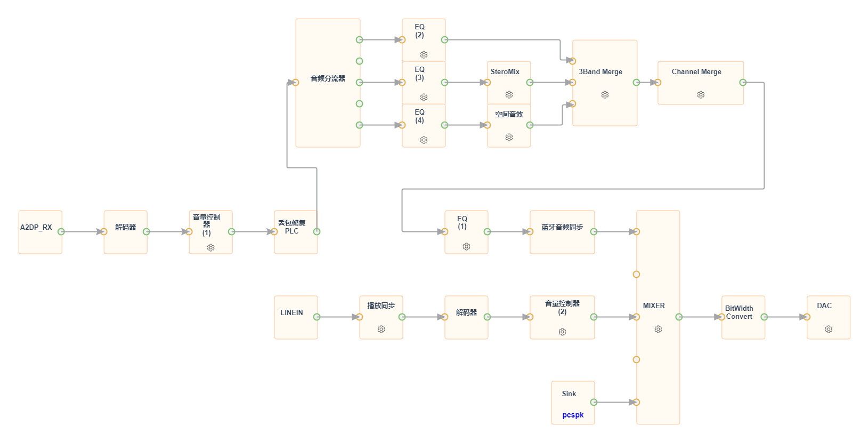Open settings gear on EQ (1) node

point(466,246)
